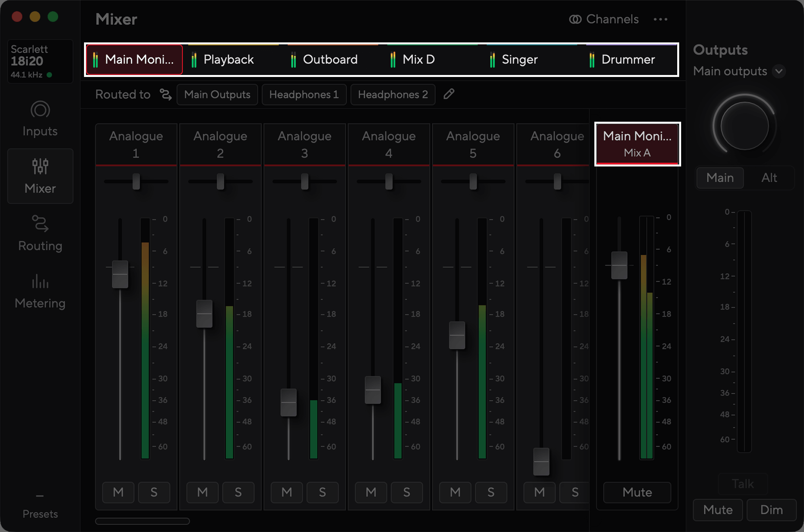This screenshot has width=804, height=532.
Task: Select Alt monitor output
Action: (769, 178)
